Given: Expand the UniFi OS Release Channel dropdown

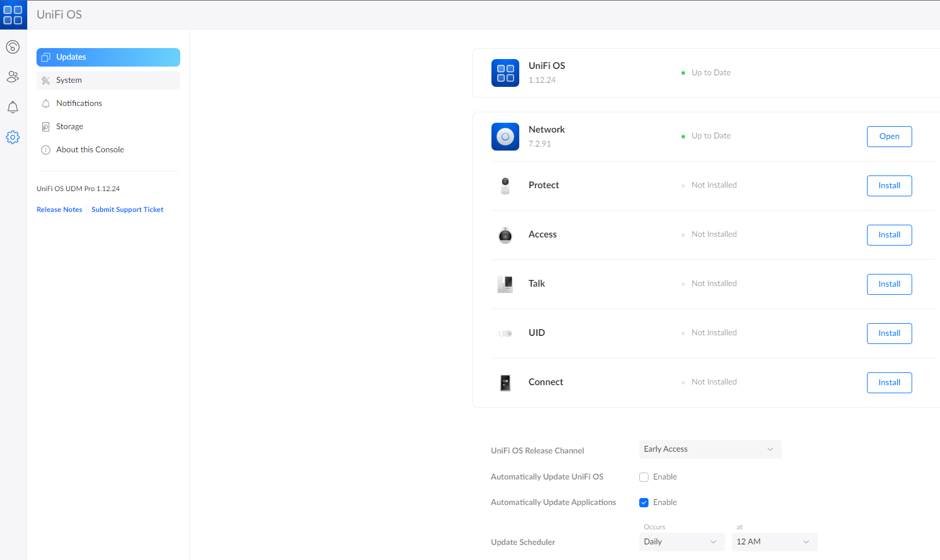Looking at the screenshot, I should click(x=709, y=449).
